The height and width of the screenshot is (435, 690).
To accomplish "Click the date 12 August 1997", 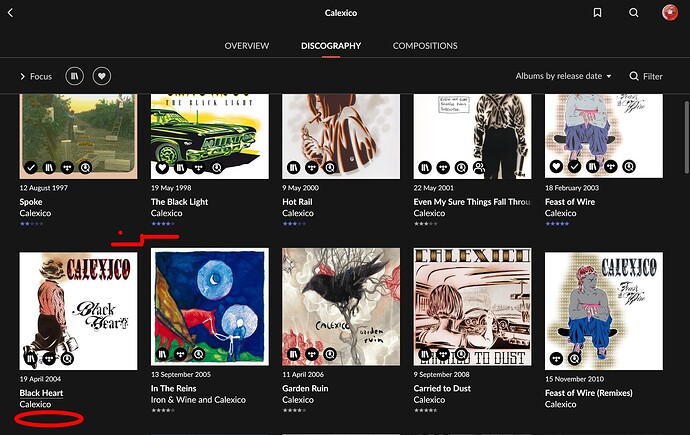I will [44, 188].
